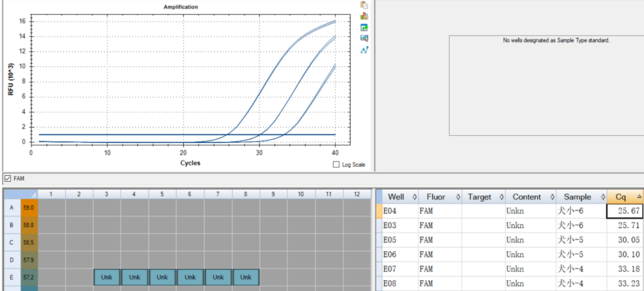Select the E07 well cell in table

(x=400, y=269)
